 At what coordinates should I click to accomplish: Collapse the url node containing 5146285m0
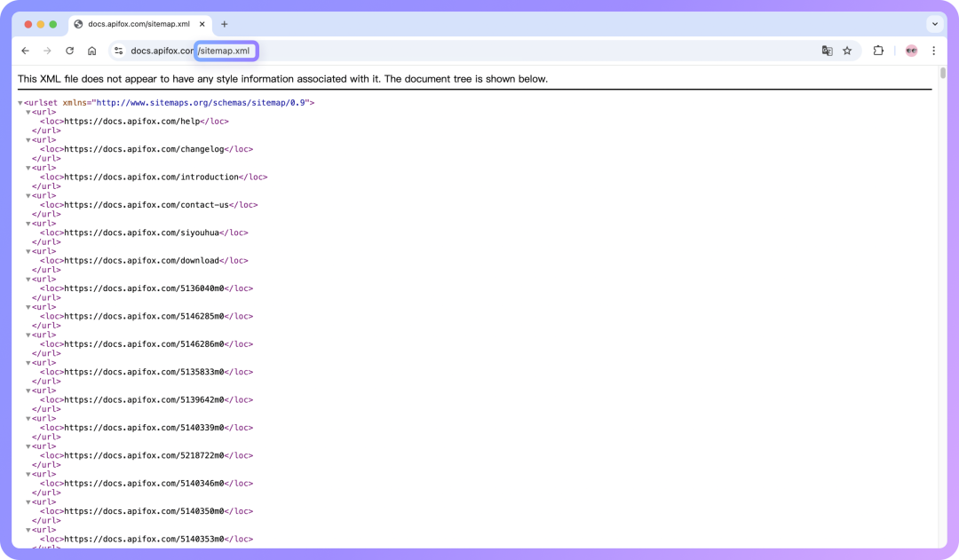pyautogui.click(x=28, y=307)
